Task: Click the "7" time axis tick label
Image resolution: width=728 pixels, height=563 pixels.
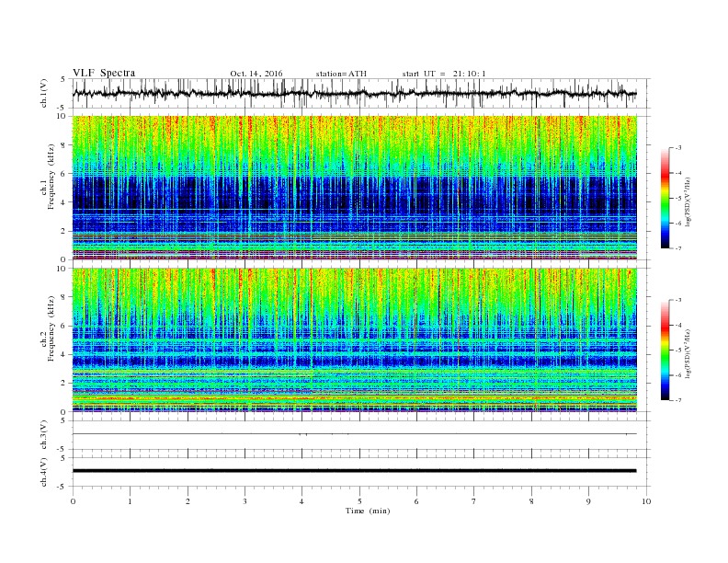Action: tap(474, 501)
